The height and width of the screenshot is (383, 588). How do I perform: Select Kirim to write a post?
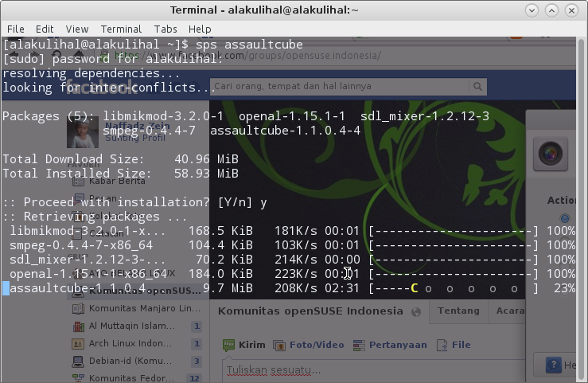tap(251, 345)
